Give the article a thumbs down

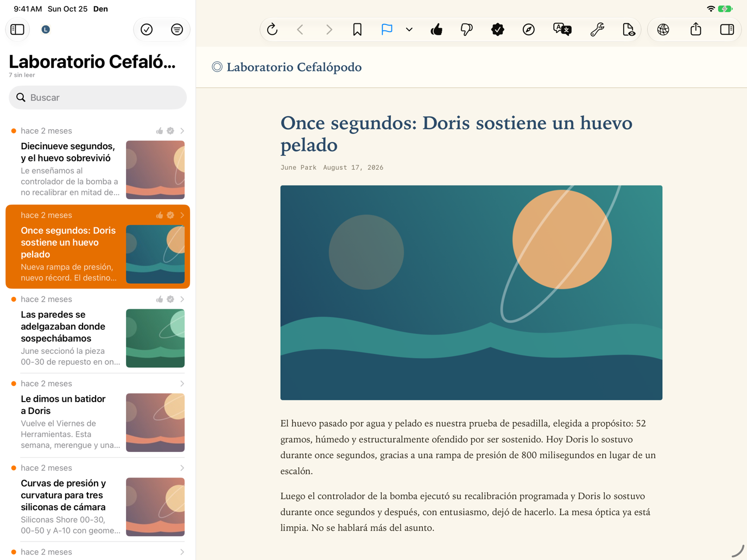point(466,29)
